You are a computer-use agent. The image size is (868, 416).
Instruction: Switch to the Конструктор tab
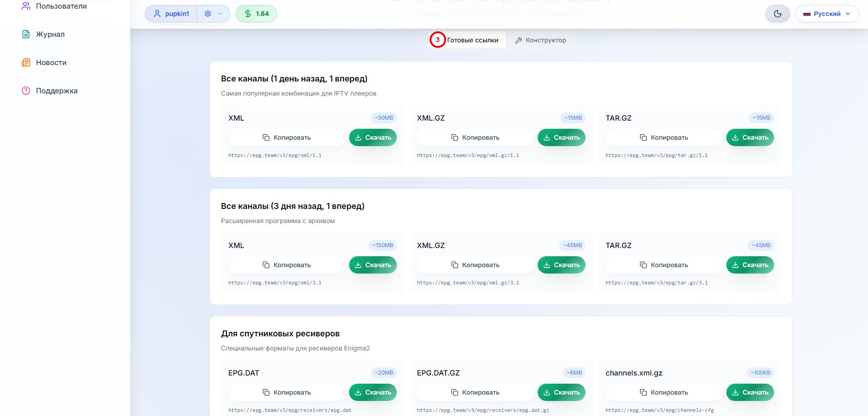pyautogui.click(x=540, y=40)
